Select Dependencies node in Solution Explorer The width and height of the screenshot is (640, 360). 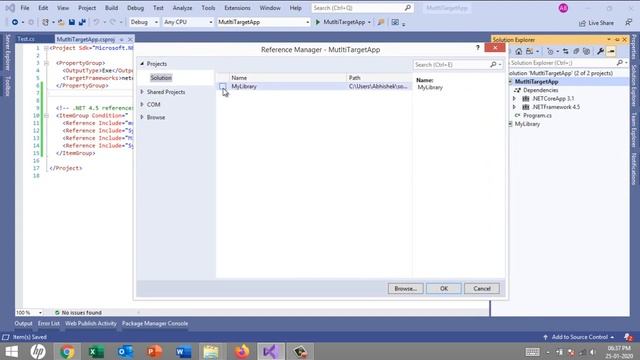[x=540, y=90]
